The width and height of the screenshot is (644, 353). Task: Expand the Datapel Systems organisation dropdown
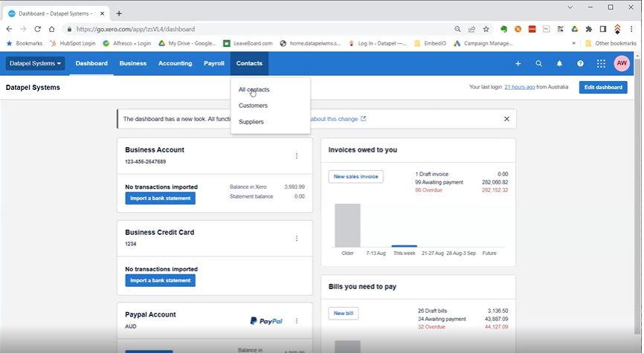pyautogui.click(x=35, y=64)
